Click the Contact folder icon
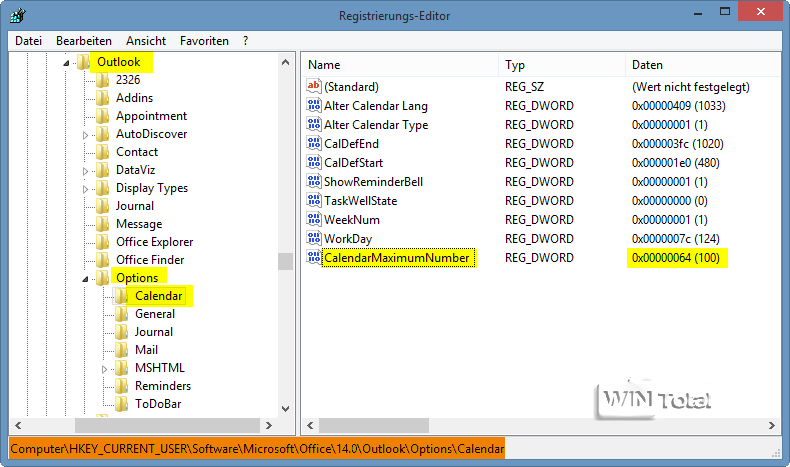790x467 pixels. tap(103, 152)
